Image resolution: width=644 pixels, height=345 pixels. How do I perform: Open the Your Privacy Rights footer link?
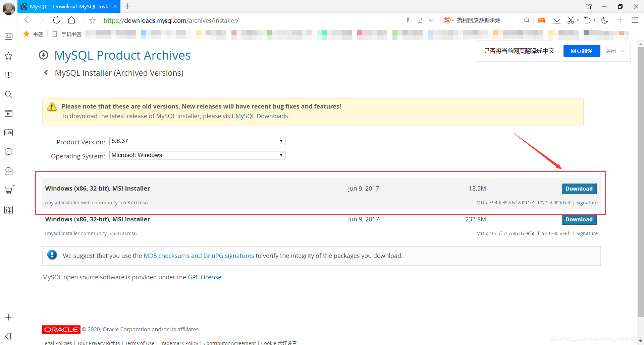pyautogui.click(x=99, y=343)
